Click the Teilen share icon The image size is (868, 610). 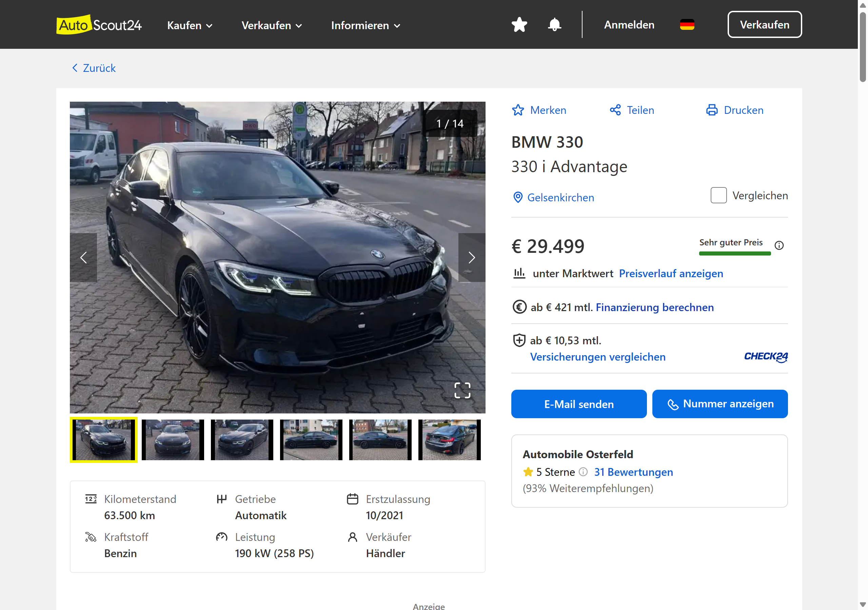point(615,110)
